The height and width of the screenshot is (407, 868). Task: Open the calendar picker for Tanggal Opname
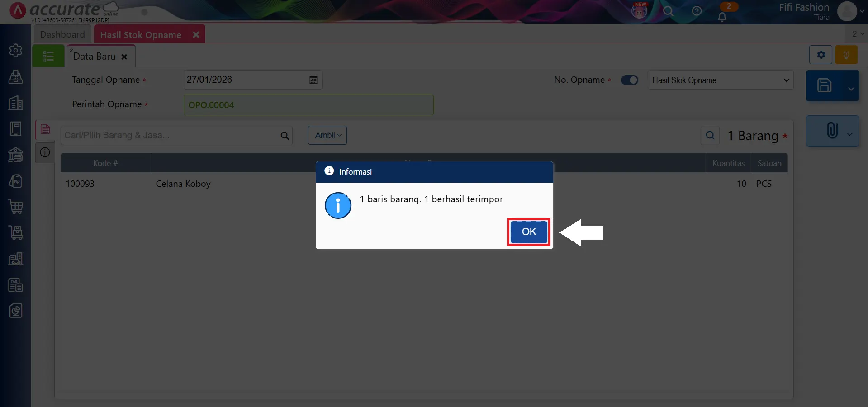(x=313, y=80)
